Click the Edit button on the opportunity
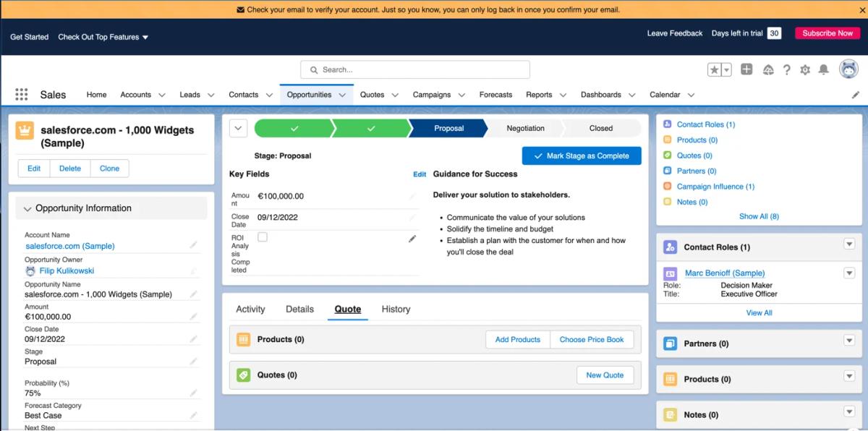The height and width of the screenshot is (431, 868). [34, 168]
